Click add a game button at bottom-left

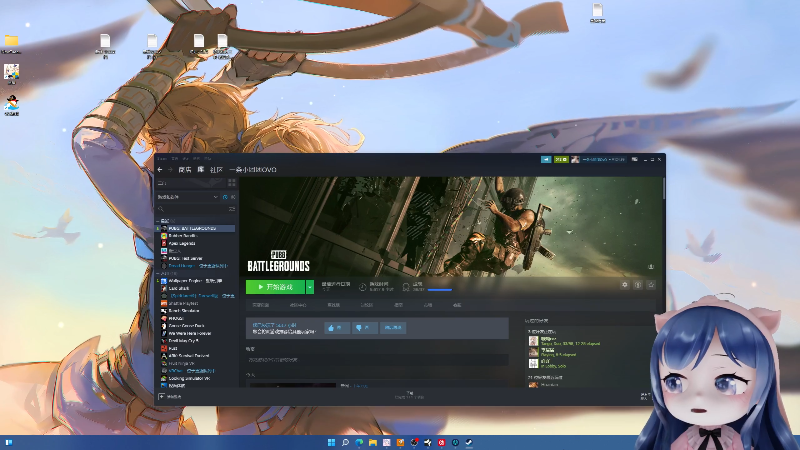(x=170, y=396)
